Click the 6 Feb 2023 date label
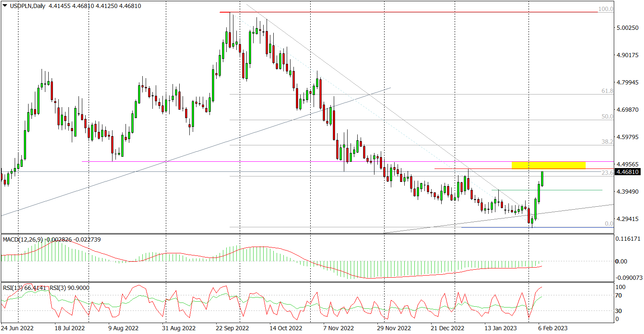The image size is (644, 334). point(553,327)
